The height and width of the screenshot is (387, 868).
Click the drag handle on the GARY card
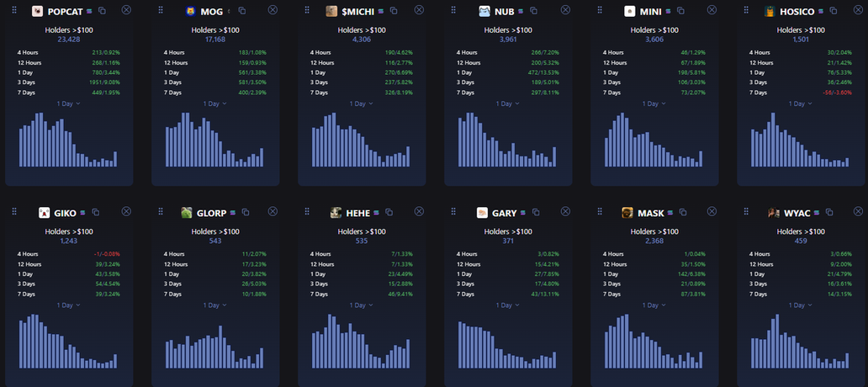pos(453,212)
